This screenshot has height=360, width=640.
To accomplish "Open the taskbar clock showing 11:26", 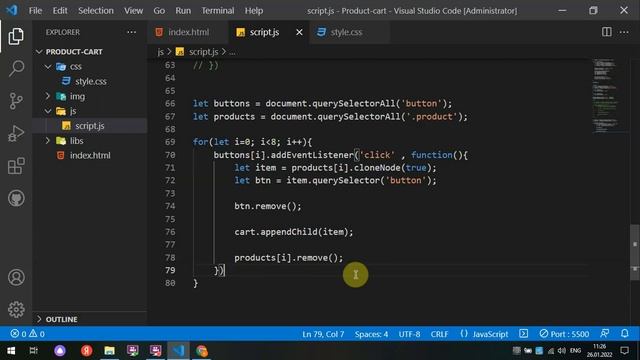I will (x=600, y=351).
